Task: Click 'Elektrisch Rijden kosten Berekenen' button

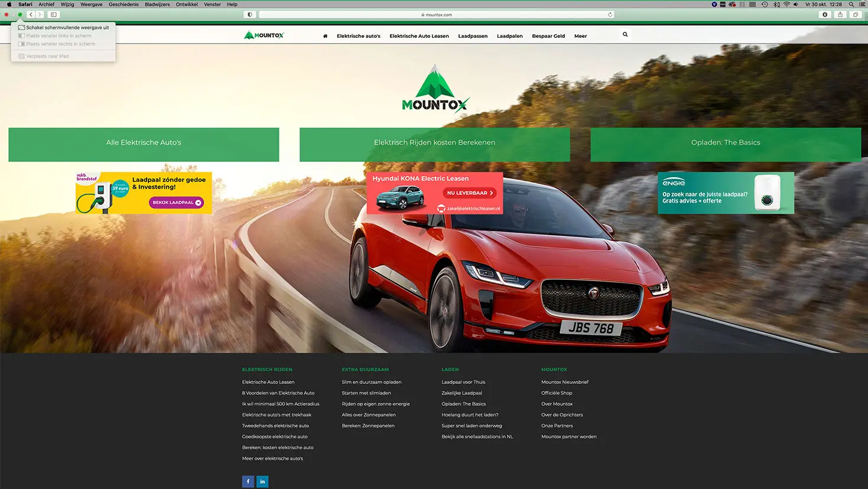Action: pyautogui.click(x=435, y=144)
